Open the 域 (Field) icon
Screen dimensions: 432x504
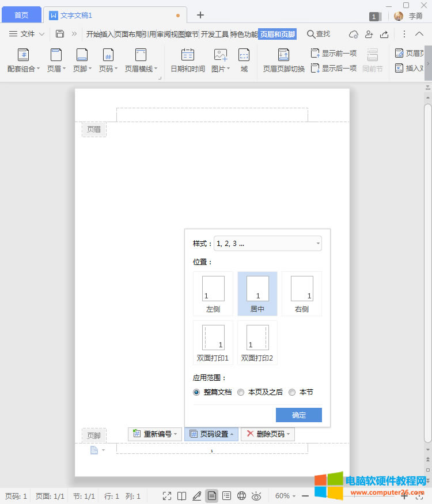244,55
